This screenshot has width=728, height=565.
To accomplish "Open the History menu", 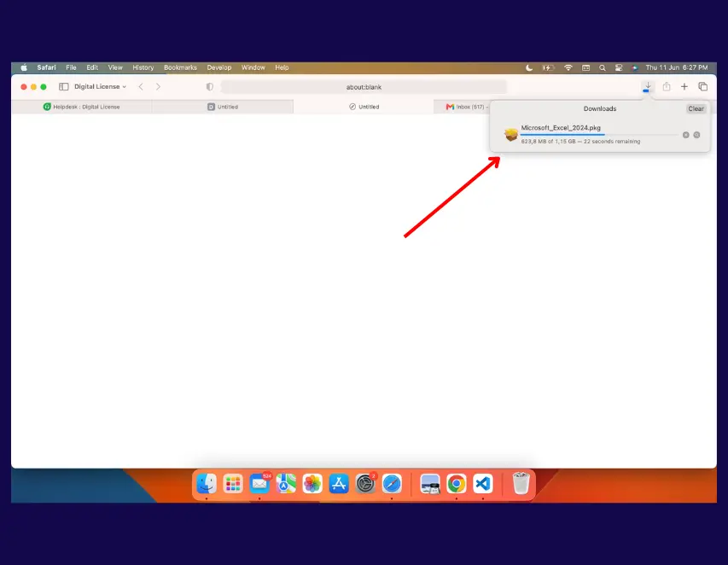I will point(143,67).
